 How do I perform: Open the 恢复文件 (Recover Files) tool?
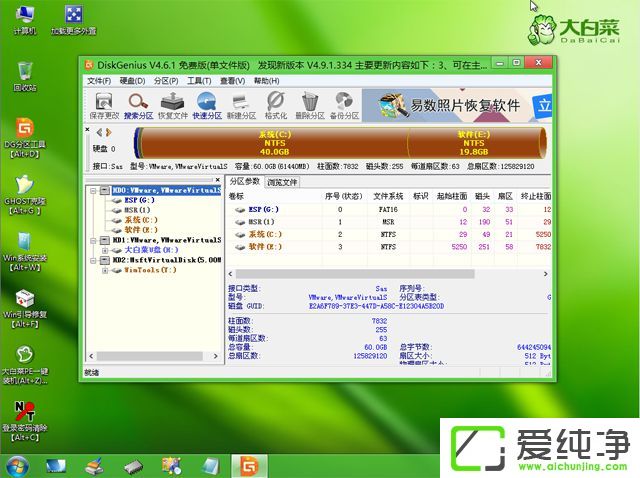tap(173, 105)
